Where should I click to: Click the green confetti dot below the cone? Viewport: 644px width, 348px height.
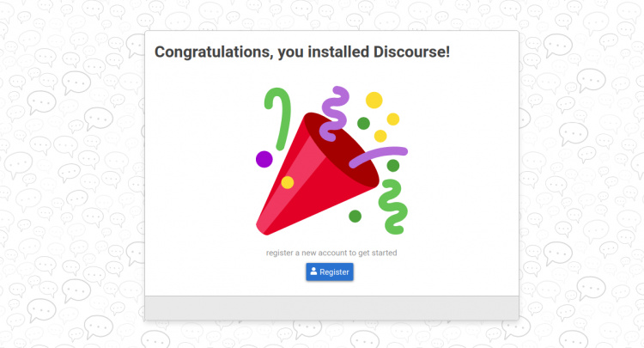pyautogui.click(x=355, y=216)
